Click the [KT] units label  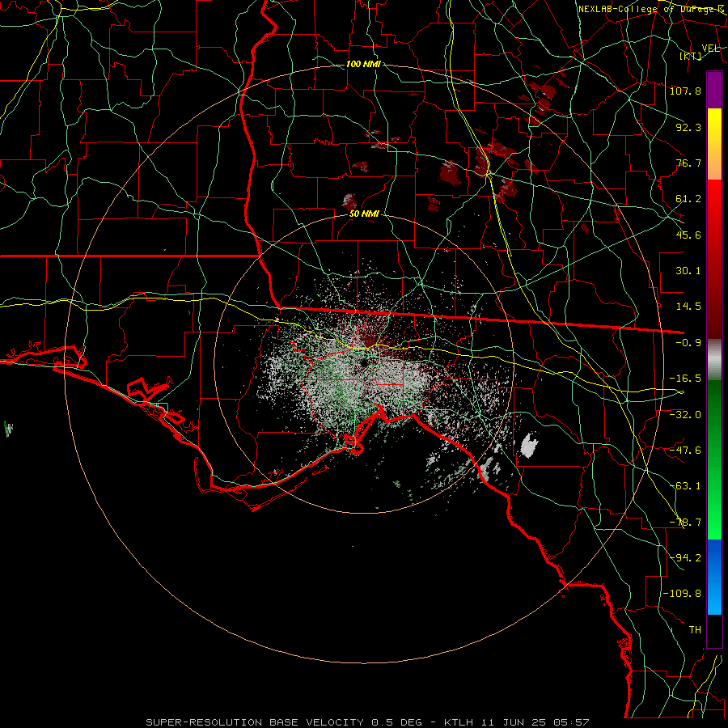691,56
